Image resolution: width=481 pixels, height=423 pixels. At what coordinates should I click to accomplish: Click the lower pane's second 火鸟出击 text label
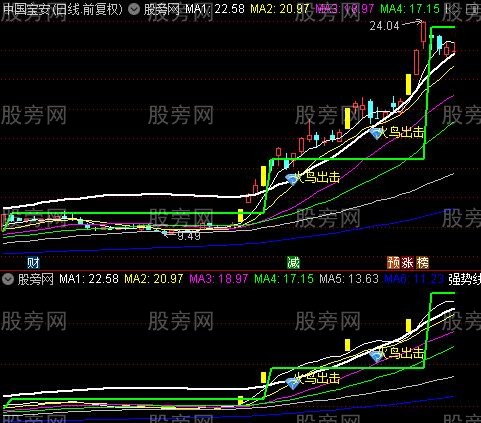[402, 353]
